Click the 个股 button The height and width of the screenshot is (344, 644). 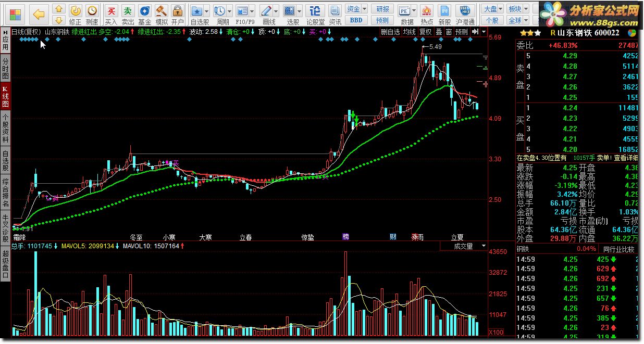click(x=492, y=20)
